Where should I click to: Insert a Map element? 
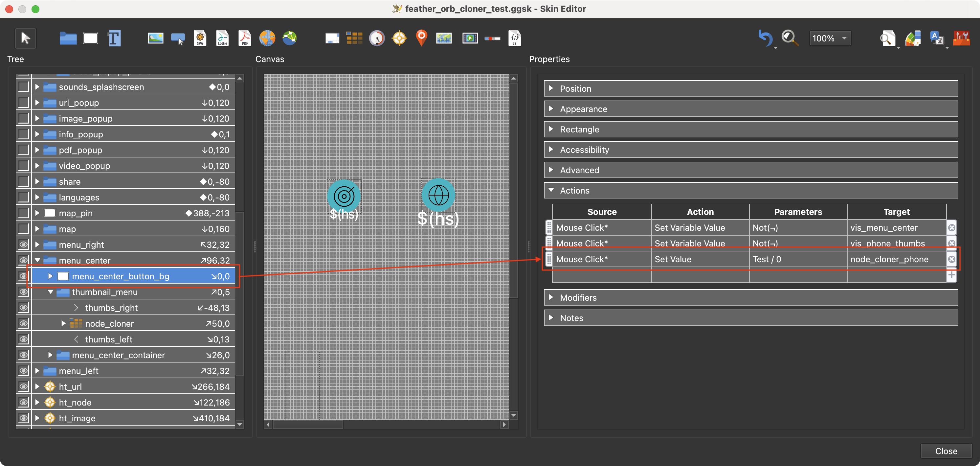[x=444, y=38]
